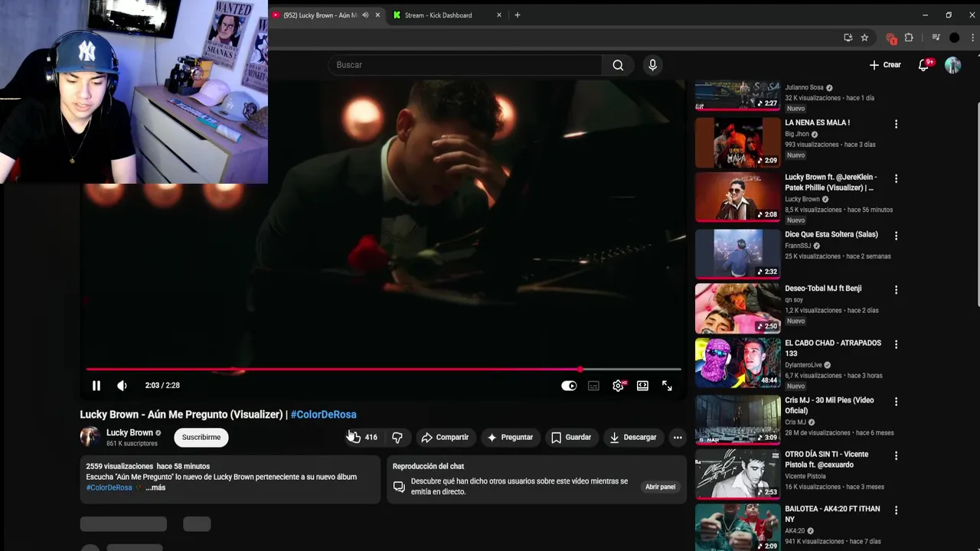980x551 pixels.
Task: Open EL CABO CHAD - ATRAPADOS 133 thumbnail
Action: coord(738,363)
